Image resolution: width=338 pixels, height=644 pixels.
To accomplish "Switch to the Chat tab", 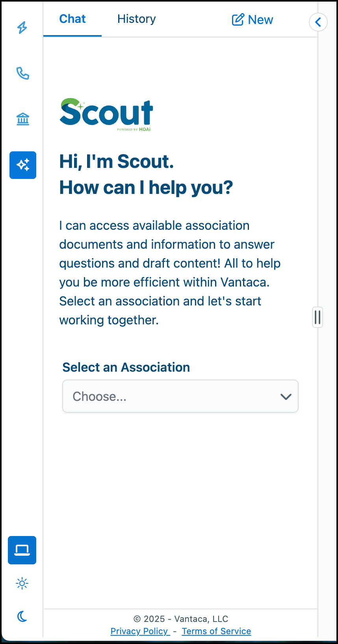I will (x=72, y=19).
